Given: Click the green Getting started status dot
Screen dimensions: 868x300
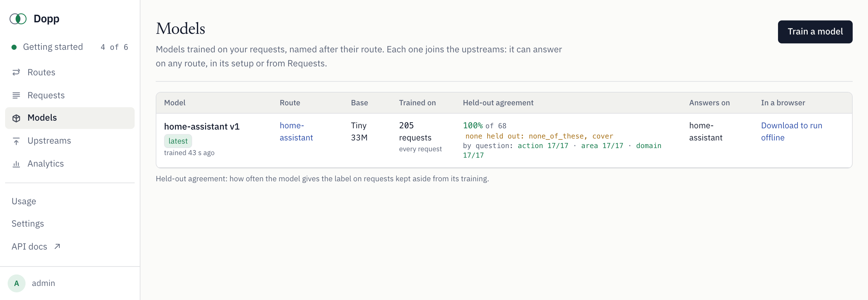Looking at the screenshot, I should (14, 47).
